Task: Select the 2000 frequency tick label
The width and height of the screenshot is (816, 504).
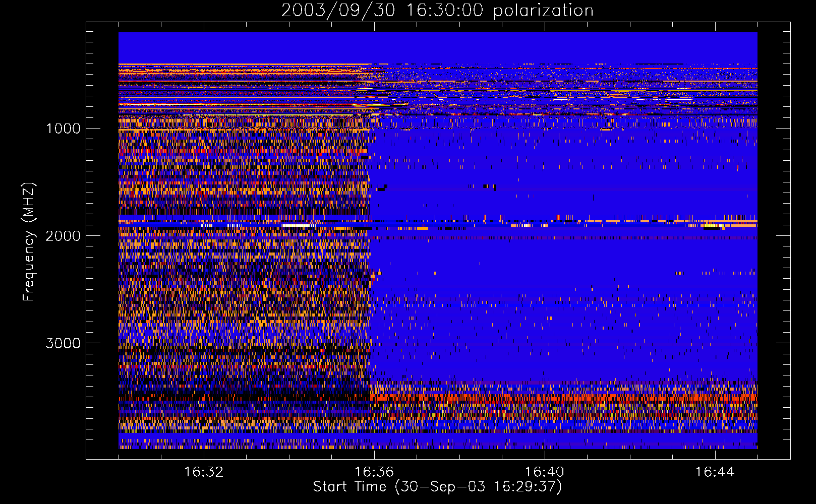Action: pyautogui.click(x=63, y=236)
